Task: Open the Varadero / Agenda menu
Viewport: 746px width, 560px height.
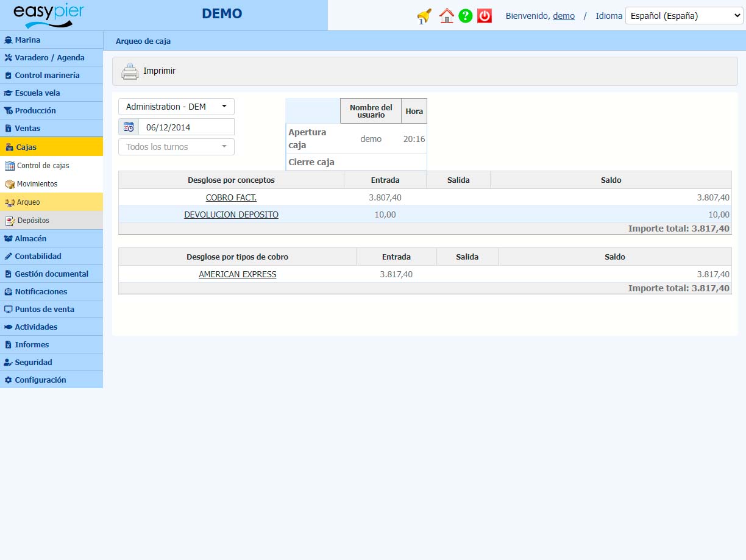Action: 51,58
